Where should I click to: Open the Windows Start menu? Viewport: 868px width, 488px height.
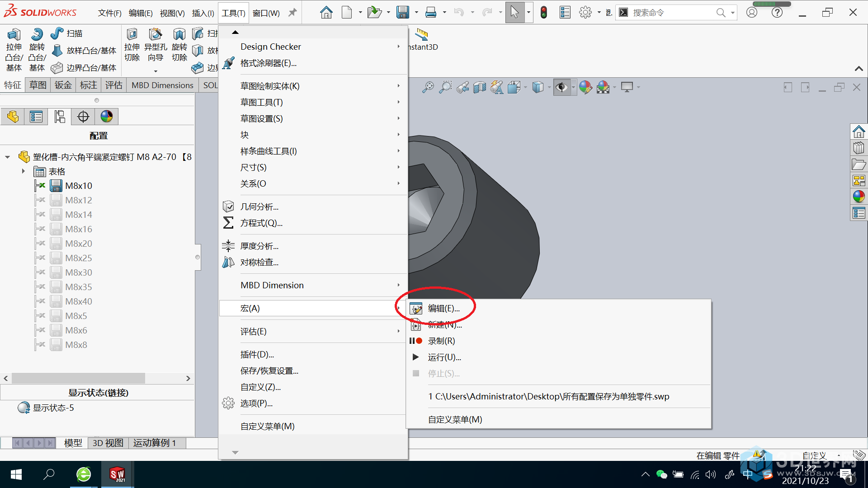(x=16, y=474)
